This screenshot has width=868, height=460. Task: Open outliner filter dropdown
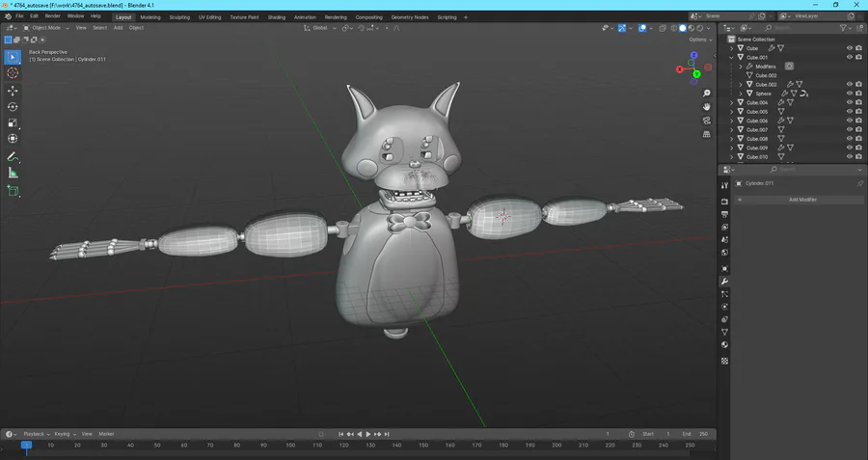[845, 28]
